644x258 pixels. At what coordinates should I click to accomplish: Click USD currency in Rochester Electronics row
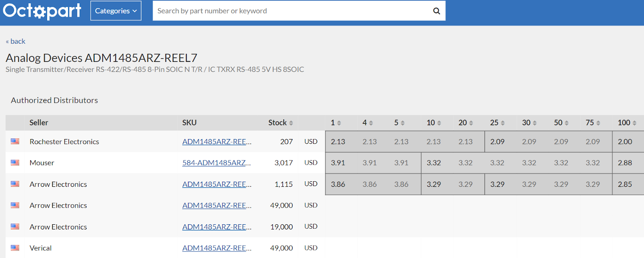[x=311, y=141]
